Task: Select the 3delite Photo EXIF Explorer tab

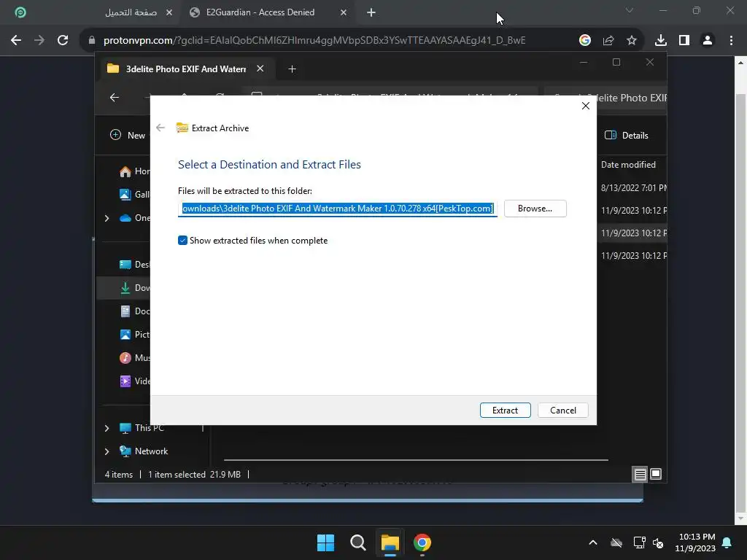Action: tap(186, 69)
